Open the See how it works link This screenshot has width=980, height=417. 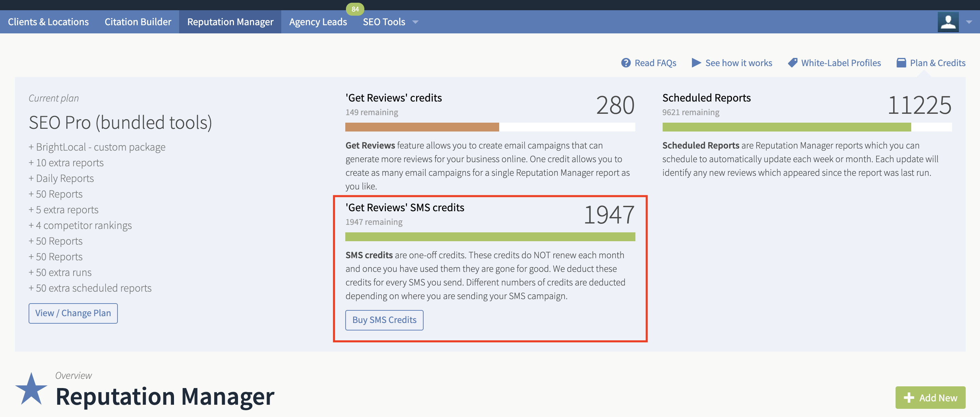point(739,63)
